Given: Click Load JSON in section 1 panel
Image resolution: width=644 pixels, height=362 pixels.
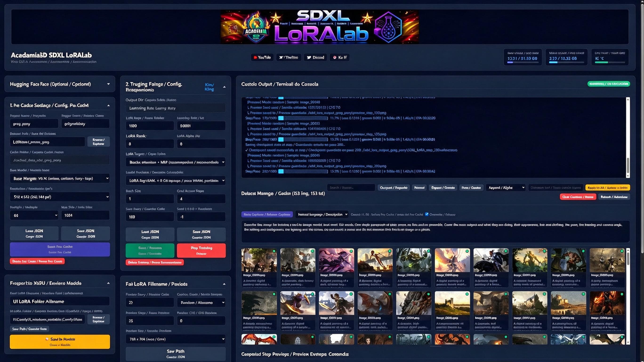Looking at the screenshot, I should point(34,233).
